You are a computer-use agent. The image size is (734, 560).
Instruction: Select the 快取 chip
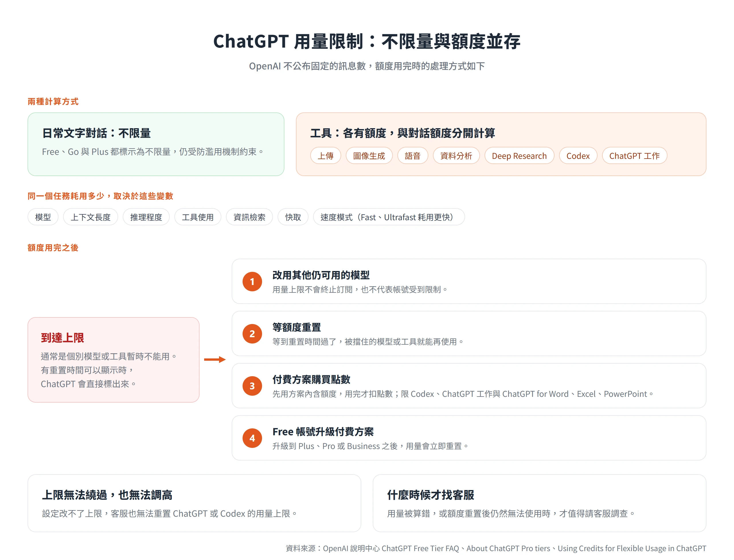point(293,217)
